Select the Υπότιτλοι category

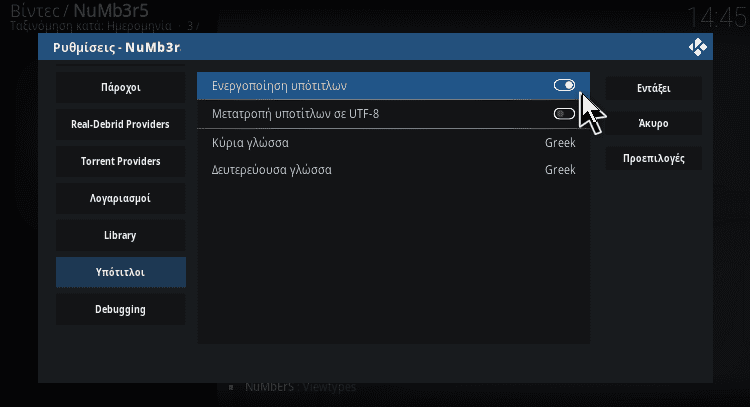(x=121, y=272)
